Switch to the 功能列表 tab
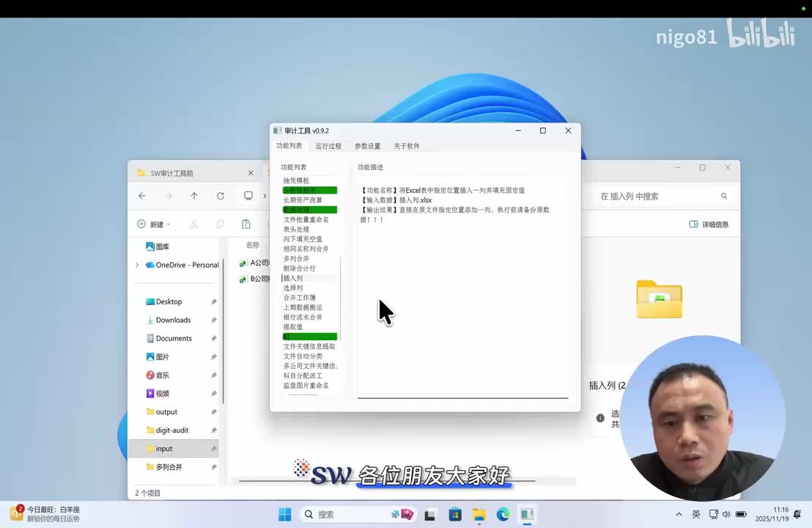This screenshot has width=812, height=528. tap(289, 146)
